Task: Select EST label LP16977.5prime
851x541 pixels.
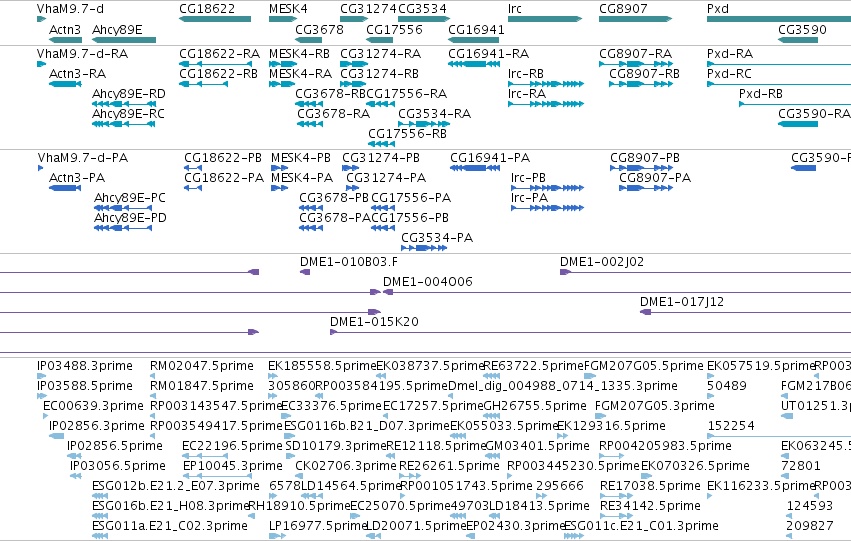Action: click(318, 527)
